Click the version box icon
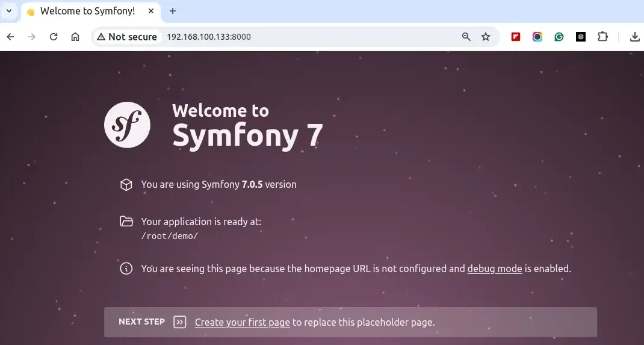The image size is (644, 345). pyautogui.click(x=126, y=184)
